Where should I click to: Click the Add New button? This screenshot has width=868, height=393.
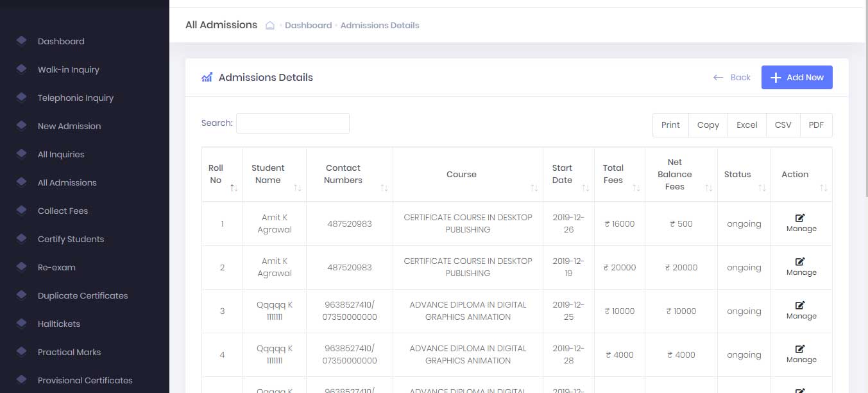pos(797,77)
